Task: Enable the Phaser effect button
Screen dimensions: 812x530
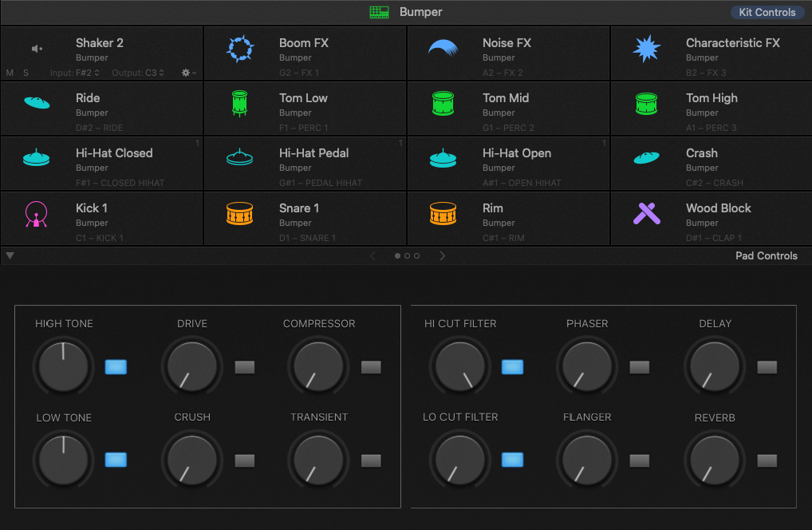Action: click(x=640, y=367)
